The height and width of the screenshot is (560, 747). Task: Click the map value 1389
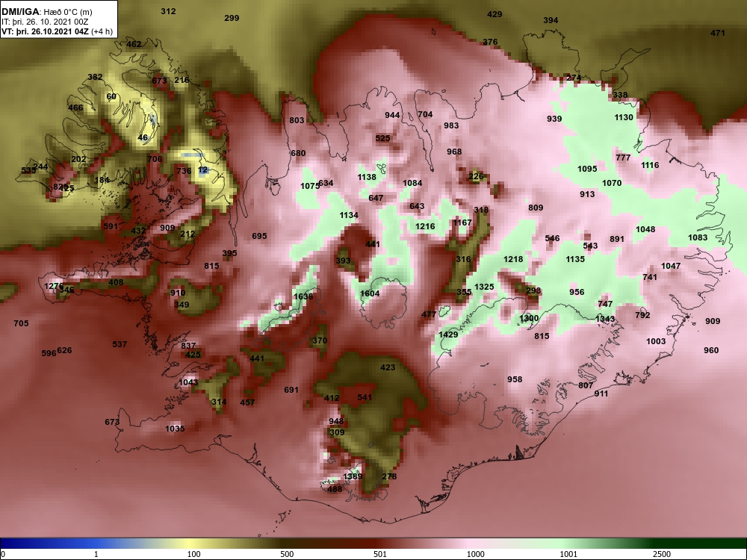(353, 476)
